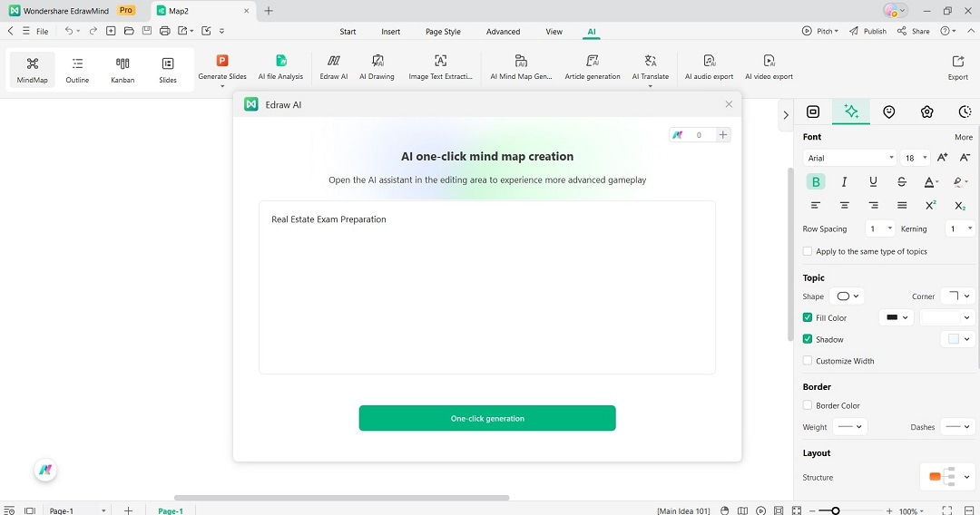
Task: Click the floating AI assistant button
Action: point(45,470)
